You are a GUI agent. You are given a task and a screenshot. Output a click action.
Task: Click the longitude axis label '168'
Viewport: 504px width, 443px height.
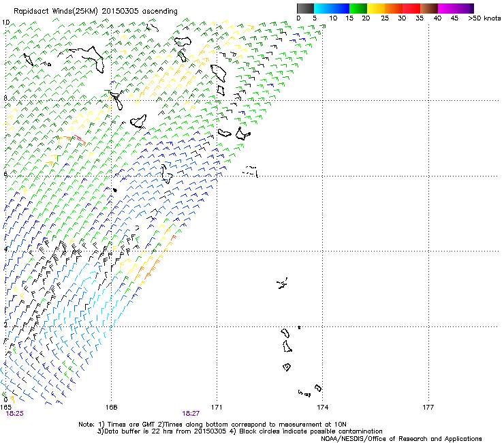pos(111,408)
